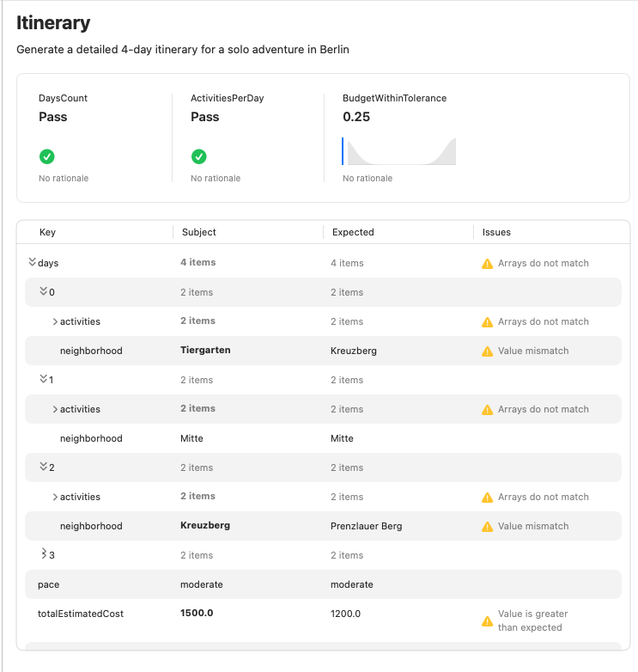The height and width of the screenshot is (672, 638).
Task: Select the Expected column header
Action: 353,232
